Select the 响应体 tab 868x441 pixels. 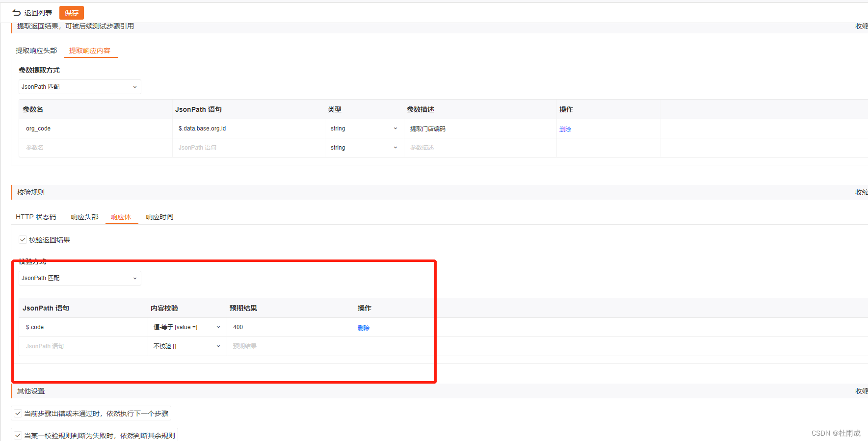(121, 217)
